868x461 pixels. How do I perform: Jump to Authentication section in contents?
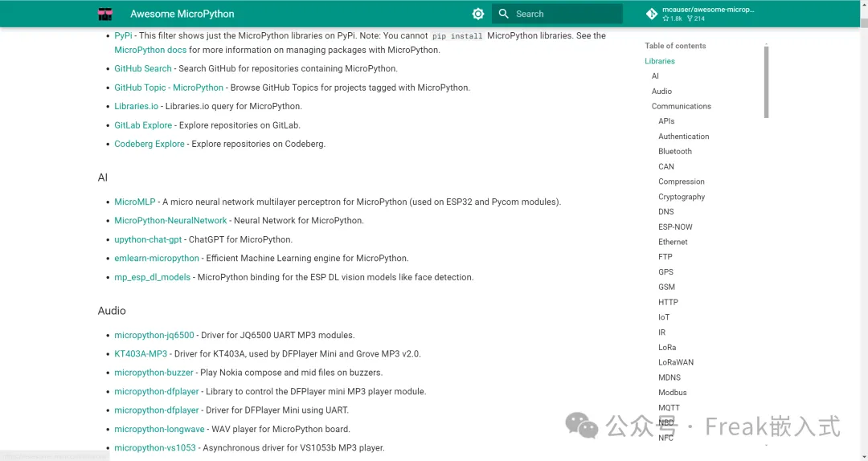(684, 137)
